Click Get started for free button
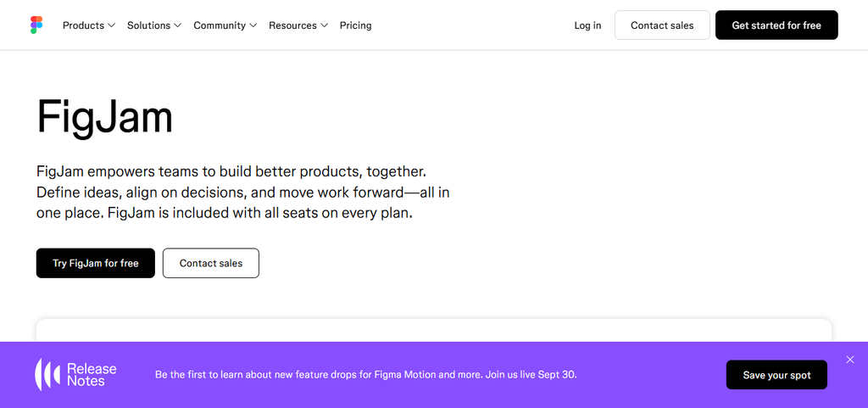868x408 pixels. point(776,25)
